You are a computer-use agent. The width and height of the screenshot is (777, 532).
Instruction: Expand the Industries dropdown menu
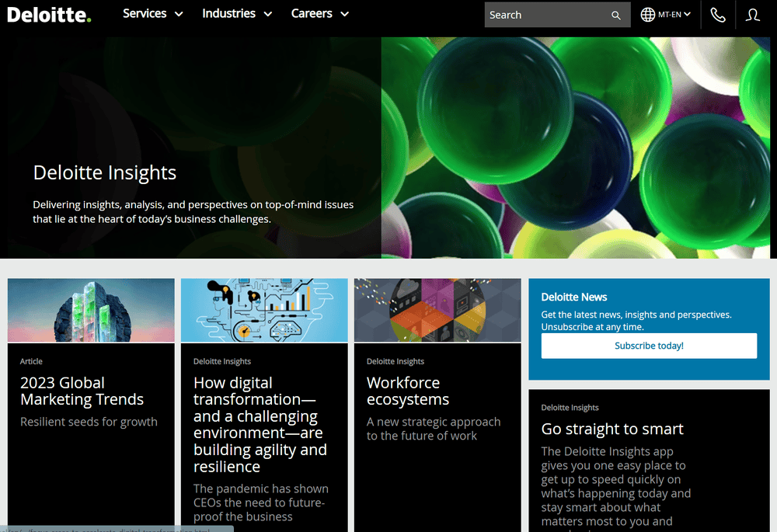pyautogui.click(x=237, y=14)
